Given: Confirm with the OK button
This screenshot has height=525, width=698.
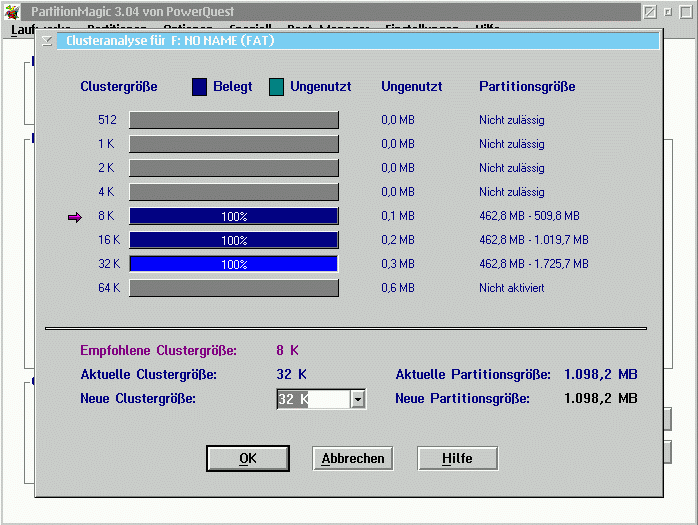Looking at the screenshot, I should pyautogui.click(x=248, y=458).
